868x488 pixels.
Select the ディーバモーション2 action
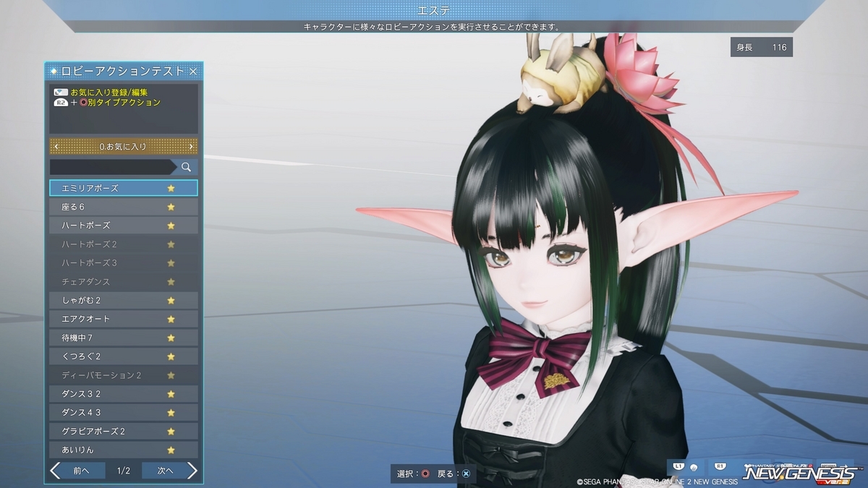click(x=124, y=375)
